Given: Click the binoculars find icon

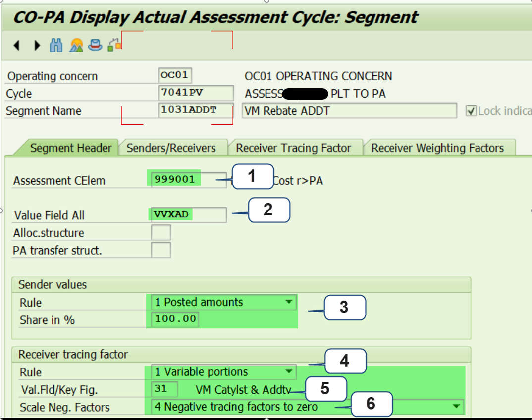Looking at the screenshot, I should pyautogui.click(x=56, y=46).
